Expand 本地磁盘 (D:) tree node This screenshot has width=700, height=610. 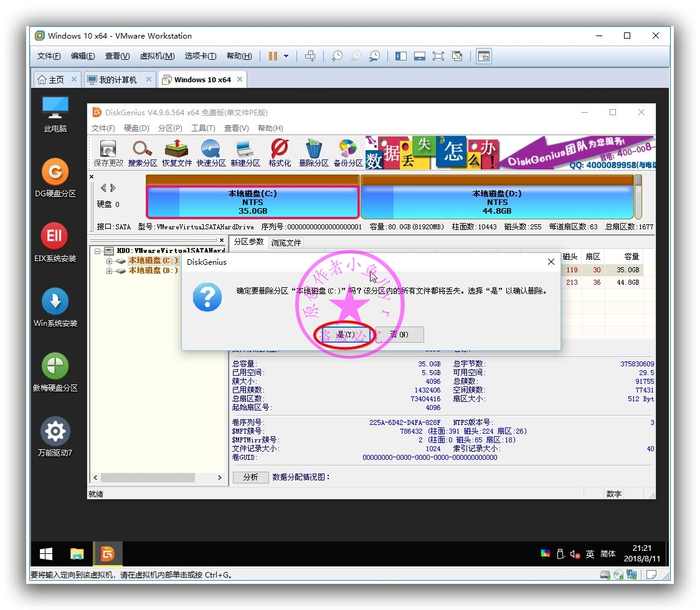(109, 271)
